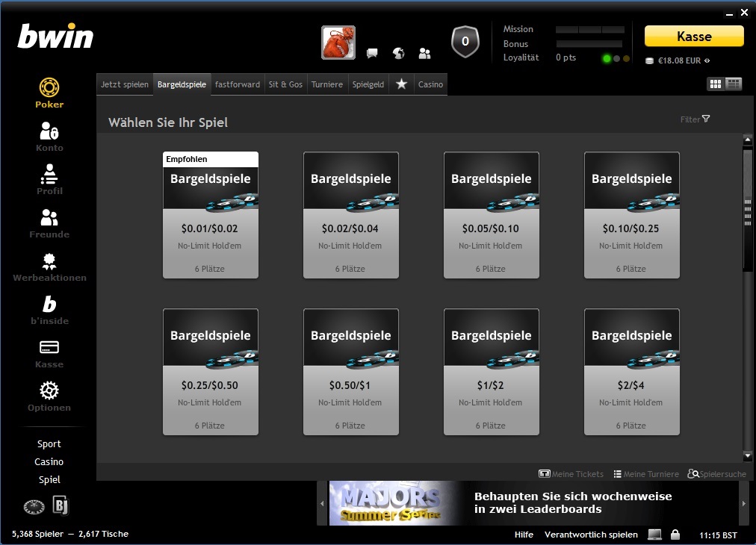Click scroll up arrow of game list

(748, 140)
